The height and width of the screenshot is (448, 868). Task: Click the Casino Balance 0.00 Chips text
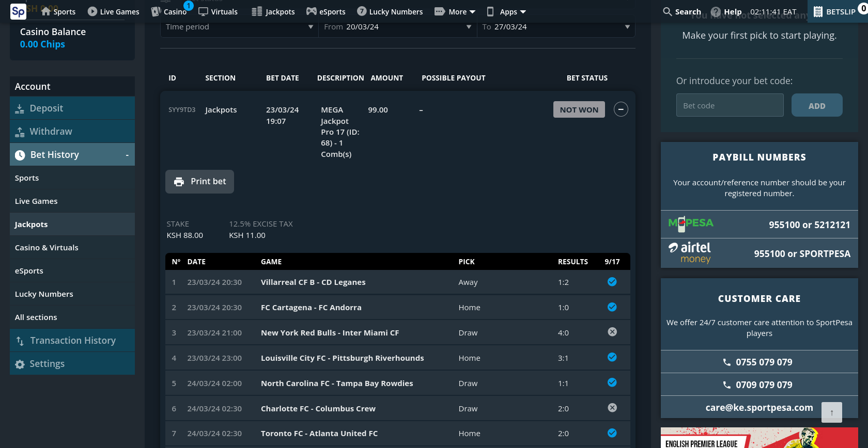tap(42, 44)
